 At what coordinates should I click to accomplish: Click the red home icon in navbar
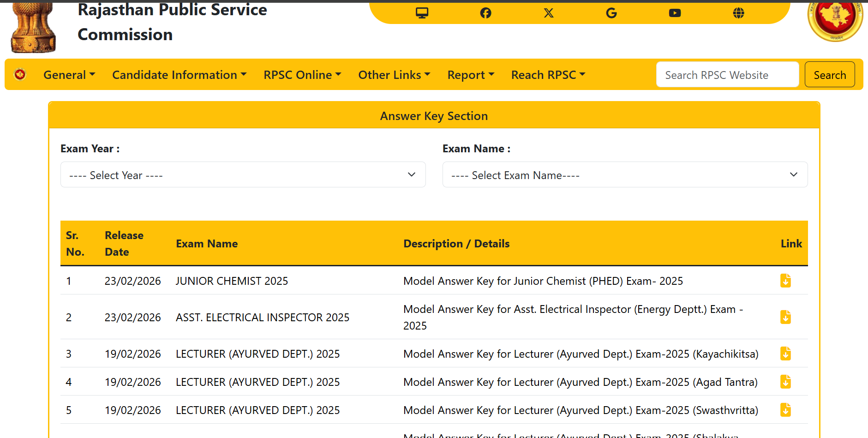pos(20,74)
